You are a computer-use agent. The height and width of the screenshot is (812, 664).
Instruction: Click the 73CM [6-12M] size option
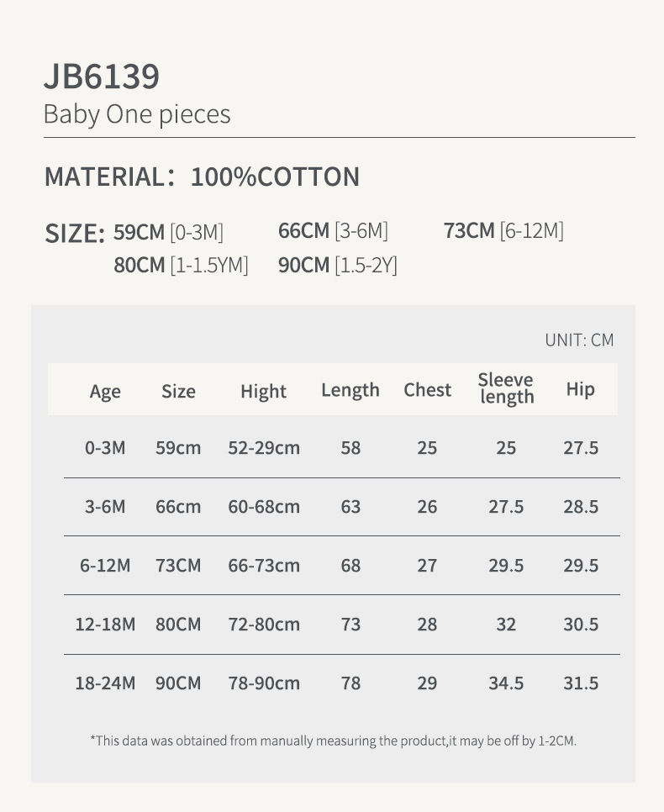click(503, 231)
